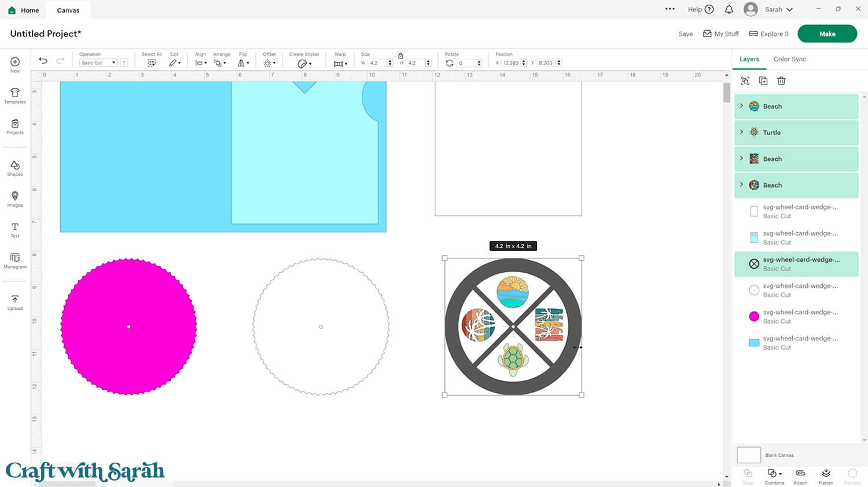Click the Undo arrow
The height and width of the screenshot is (487, 868).
[x=43, y=60]
